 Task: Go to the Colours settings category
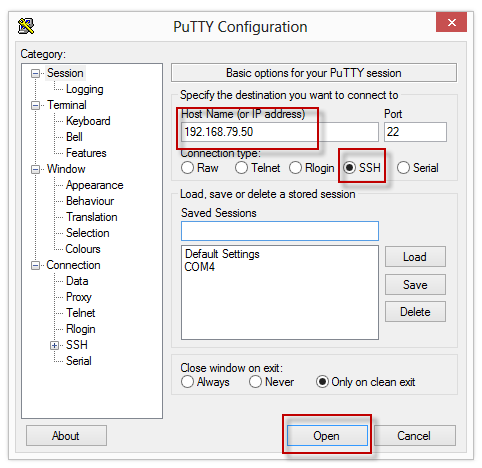coord(83,249)
